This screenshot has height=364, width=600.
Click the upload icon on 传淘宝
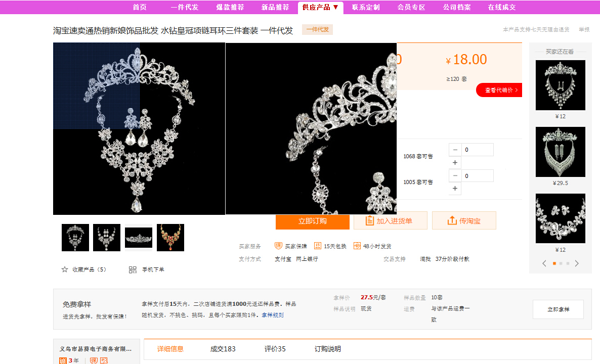tap(452, 221)
